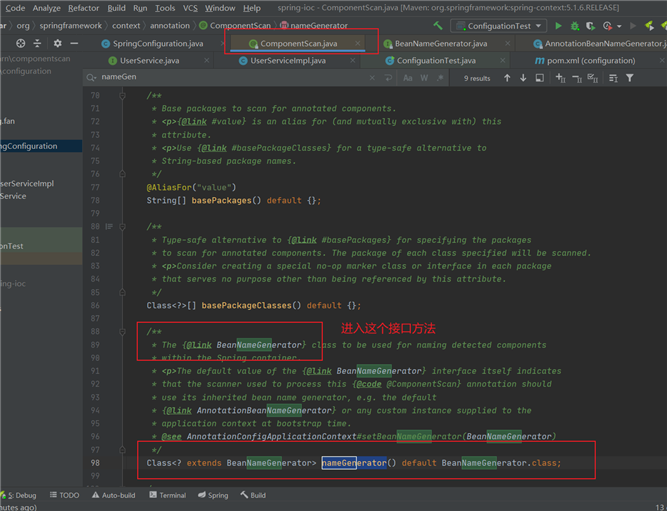Collapse Javadoc fold at line 70
Viewport: 667px width, 511px height.
point(123,96)
